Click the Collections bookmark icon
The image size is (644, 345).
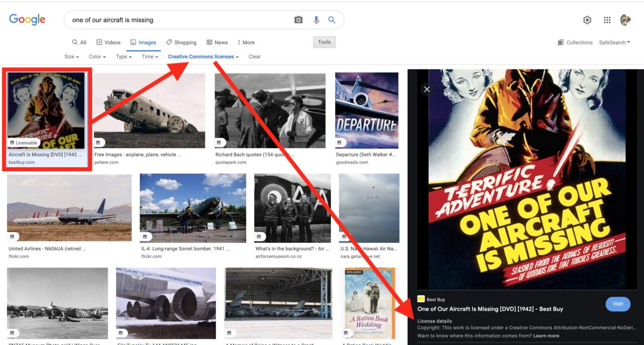(x=560, y=42)
